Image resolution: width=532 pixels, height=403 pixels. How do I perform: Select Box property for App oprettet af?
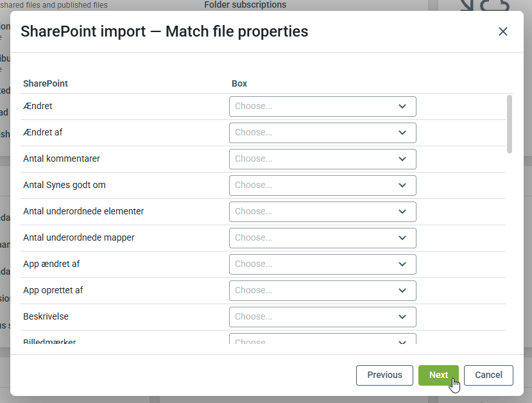point(322,291)
